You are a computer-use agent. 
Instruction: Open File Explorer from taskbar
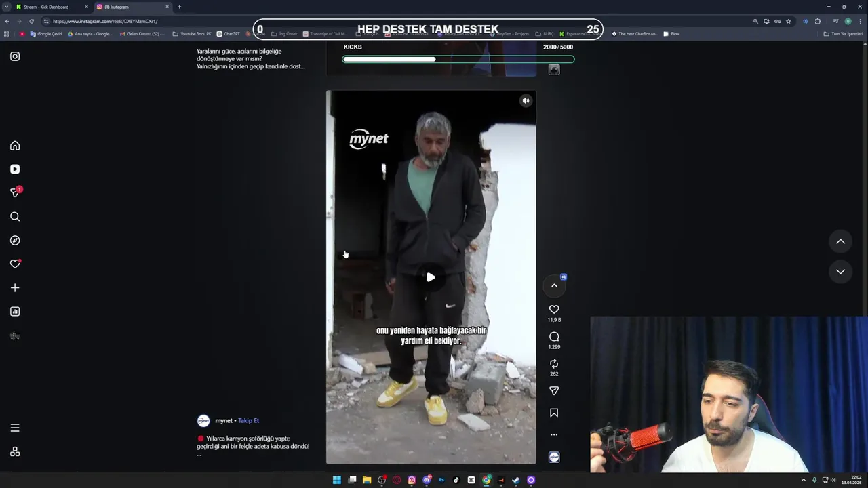pos(366,480)
